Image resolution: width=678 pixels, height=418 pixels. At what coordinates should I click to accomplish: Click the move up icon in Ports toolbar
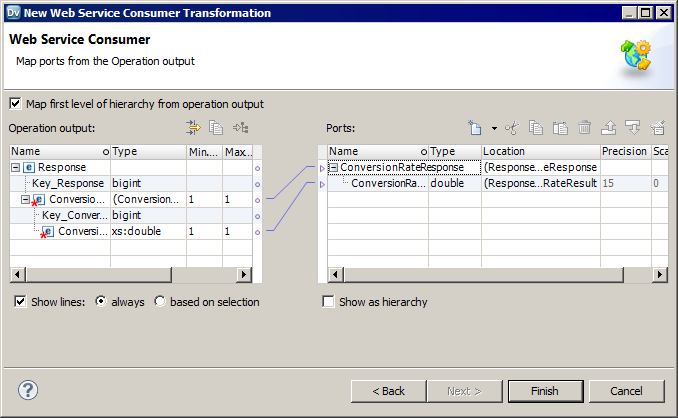tap(609, 128)
